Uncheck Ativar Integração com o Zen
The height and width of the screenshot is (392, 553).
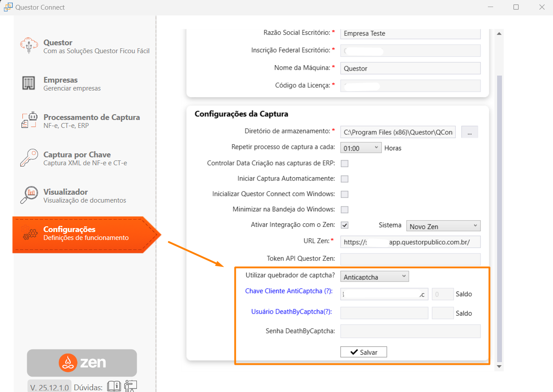tap(345, 225)
